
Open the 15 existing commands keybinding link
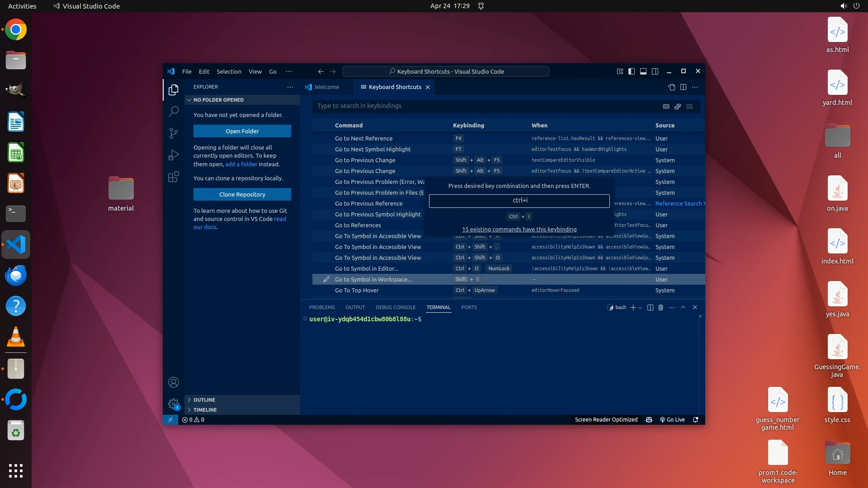[519, 229]
